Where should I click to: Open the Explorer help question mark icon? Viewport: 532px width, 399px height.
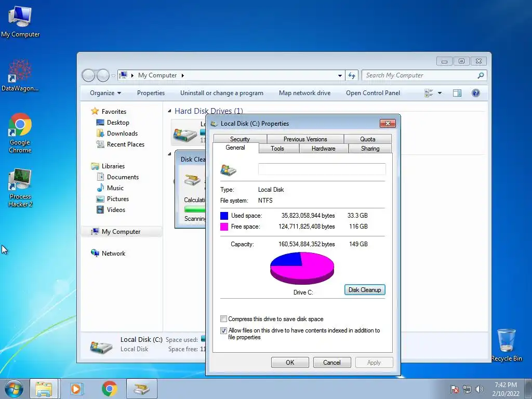click(x=476, y=93)
